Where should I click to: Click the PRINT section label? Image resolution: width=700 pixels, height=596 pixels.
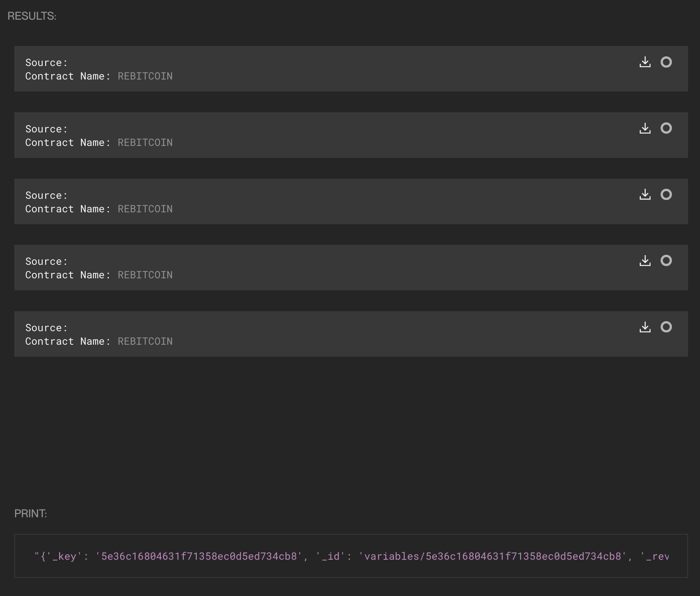pyautogui.click(x=31, y=514)
